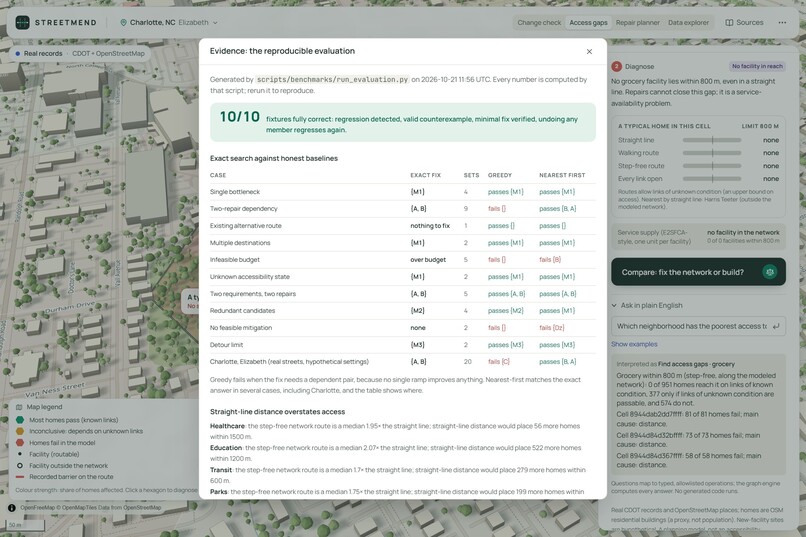The image size is (806, 537).
Task: Switch to the Repair planner tab
Action: [x=637, y=23]
